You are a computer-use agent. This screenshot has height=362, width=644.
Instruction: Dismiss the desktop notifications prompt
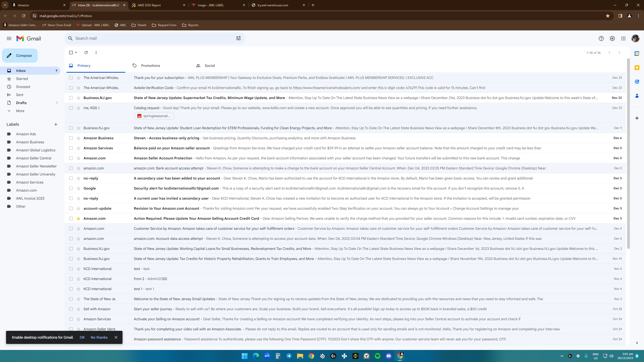pos(116,337)
